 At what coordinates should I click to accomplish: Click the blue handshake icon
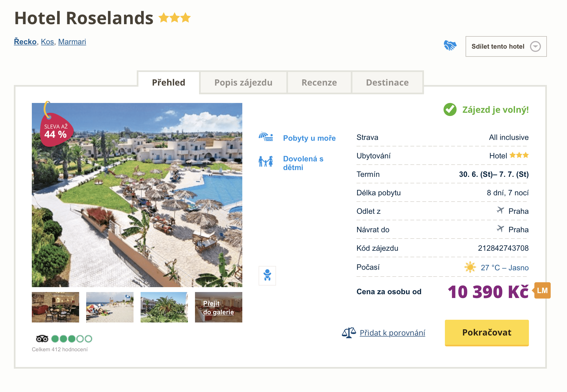click(x=450, y=45)
